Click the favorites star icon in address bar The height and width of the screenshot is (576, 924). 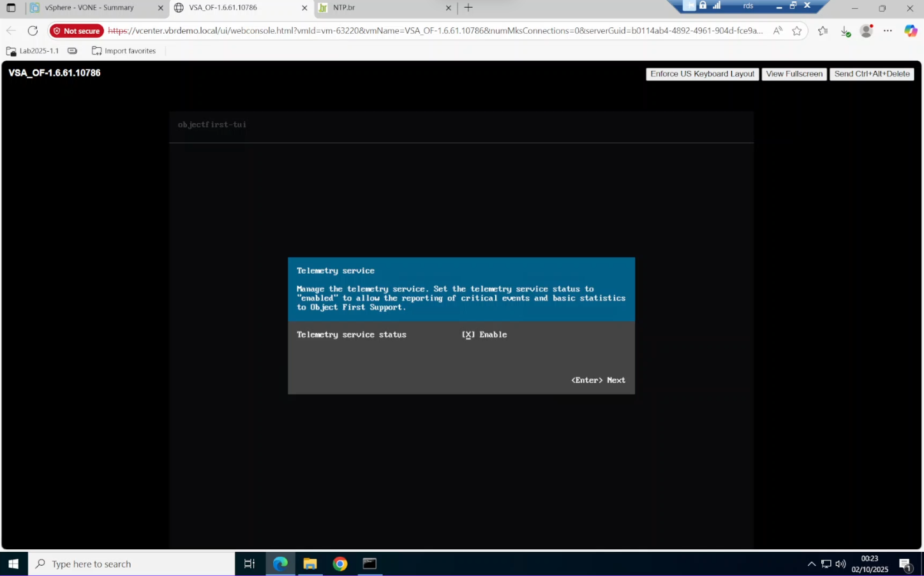coord(797,31)
